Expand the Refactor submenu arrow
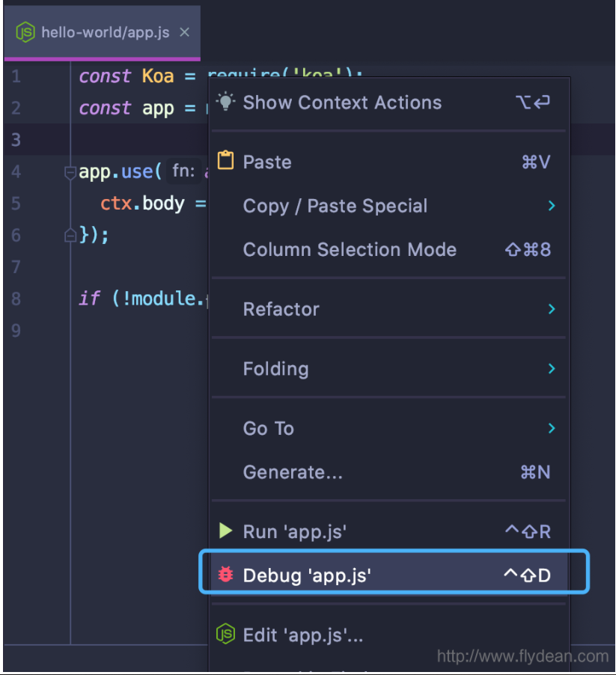The height and width of the screenshot is (675, 616). [x=552, y=309]
